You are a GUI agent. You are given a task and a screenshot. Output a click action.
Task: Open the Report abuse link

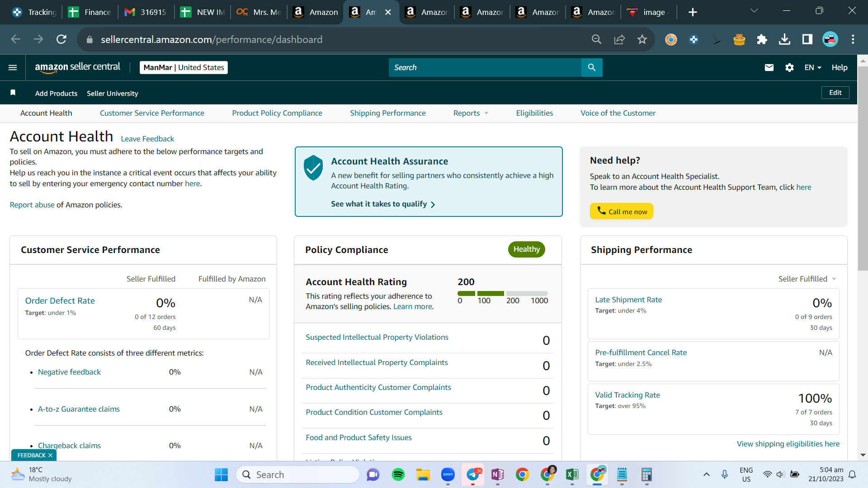[x=32, y=205]
